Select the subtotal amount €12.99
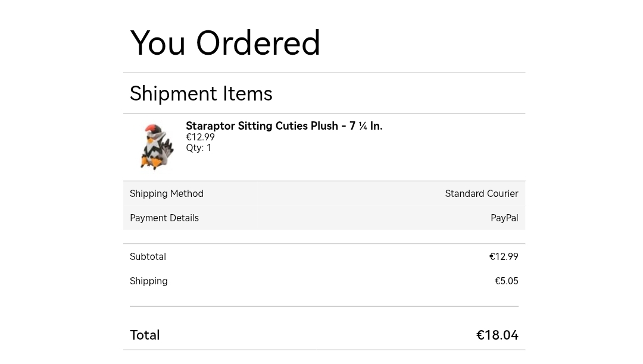The width and height of the screenshot is (643, 364). 504,257
